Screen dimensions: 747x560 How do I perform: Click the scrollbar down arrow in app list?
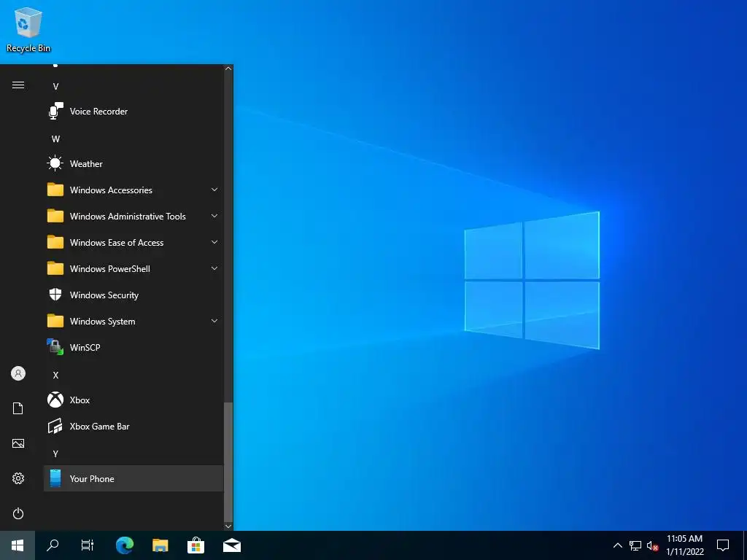[228, 526]
